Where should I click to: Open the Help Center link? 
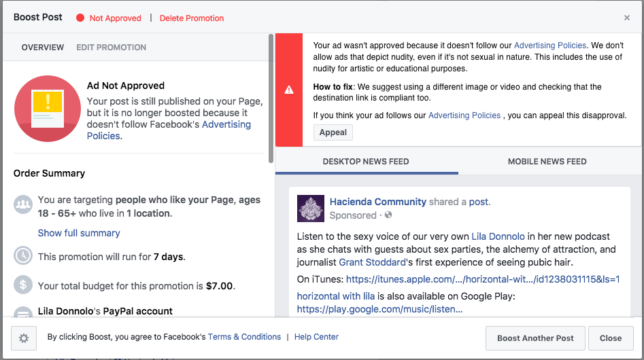316,337
